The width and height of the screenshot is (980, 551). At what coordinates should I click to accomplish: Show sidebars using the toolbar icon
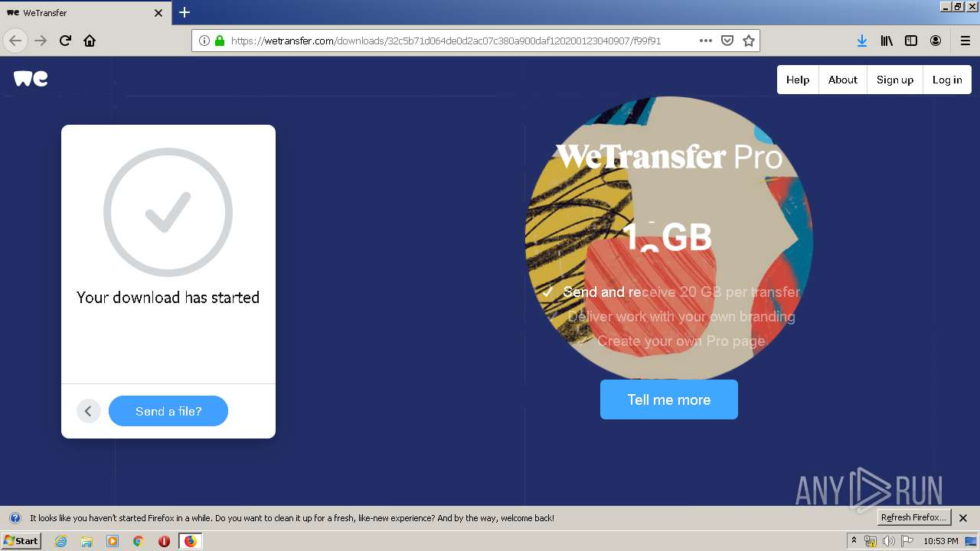(911, 41)
